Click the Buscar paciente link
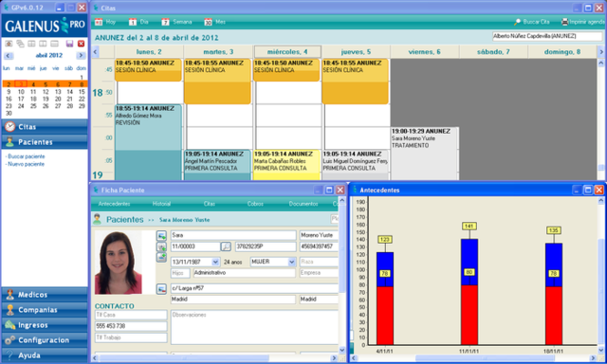This screenshot has height=364, width=607. pos(26,156)
